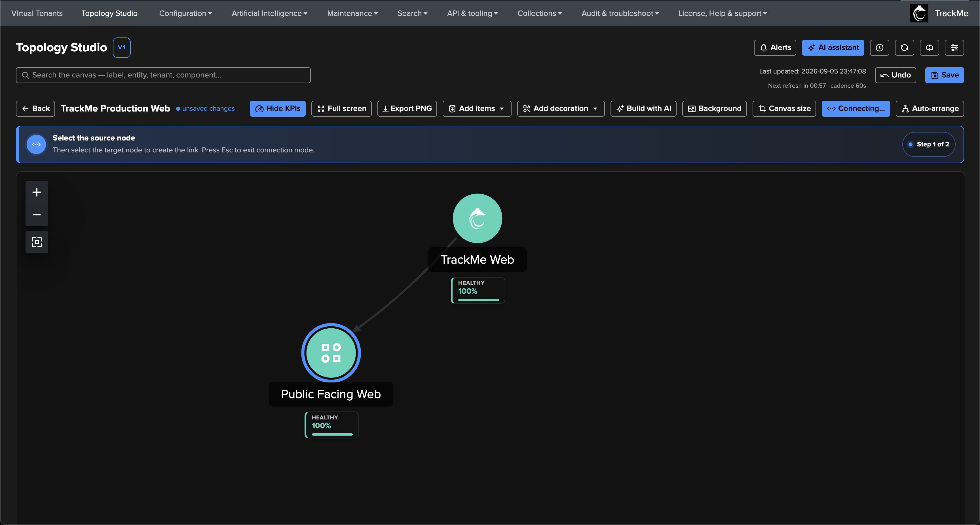The width and height of the screenshot is (980, 525).
Task: Open the Maintenance menu dropdown
Action: [x=352, y=13]
